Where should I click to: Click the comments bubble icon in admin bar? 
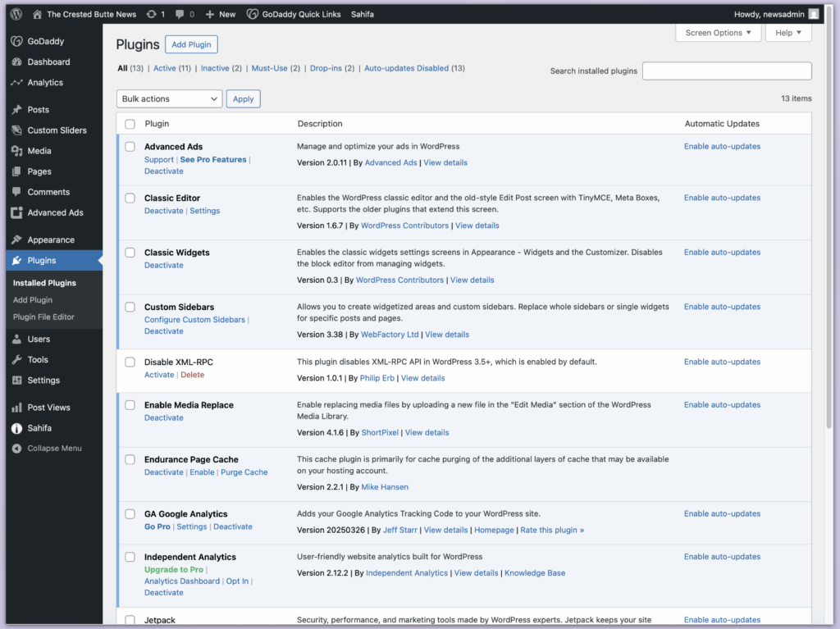pyautogui.click(x=180, y=14)
